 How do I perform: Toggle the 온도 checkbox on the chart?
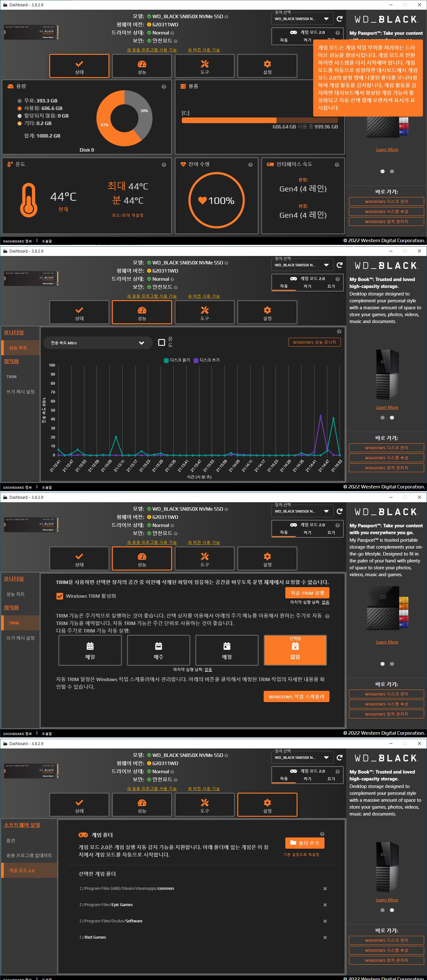point(161,342)
